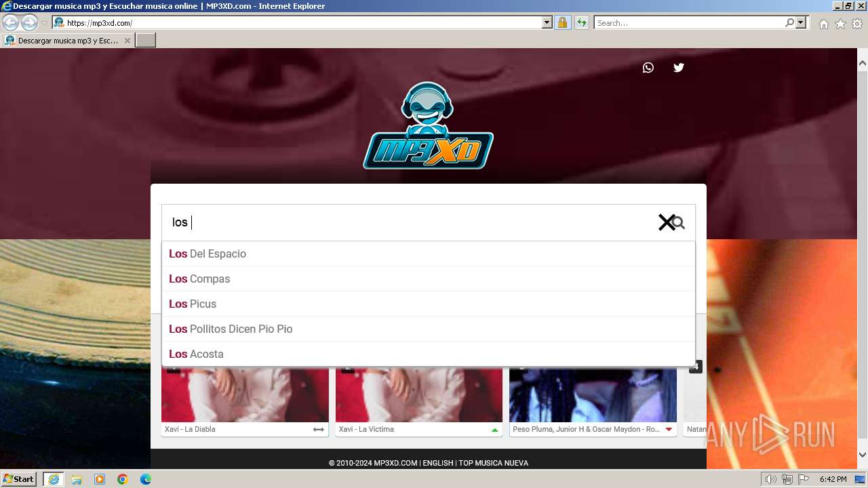Open the browser Home icon

pos(823,24)
